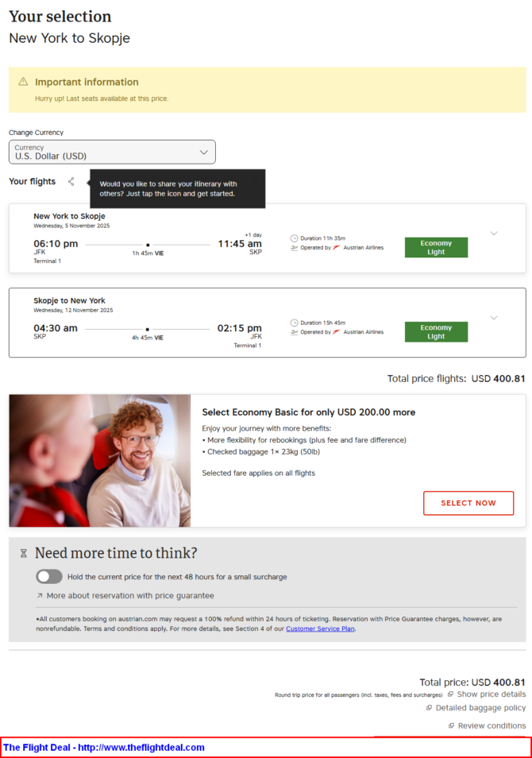Click the passenger photo in Economy Basic offer
This screenshot has width=532, height=758.
(100, 461)
